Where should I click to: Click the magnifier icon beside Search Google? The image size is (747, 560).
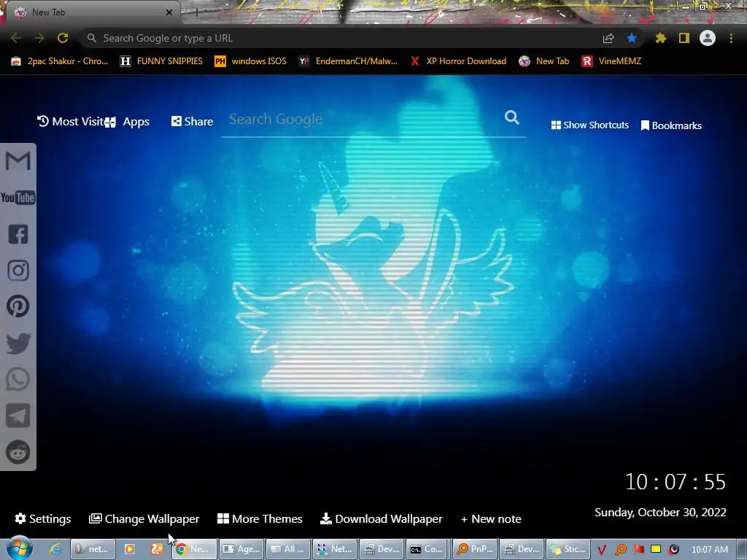tap(512, 117)
